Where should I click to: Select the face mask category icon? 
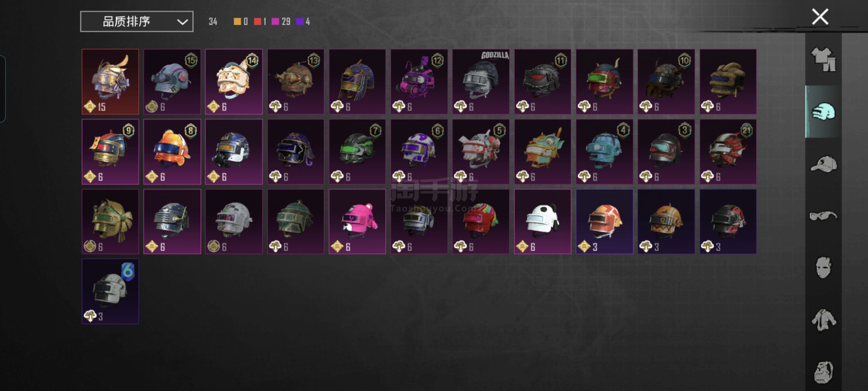pyautogui.click(x=823, y=267)
